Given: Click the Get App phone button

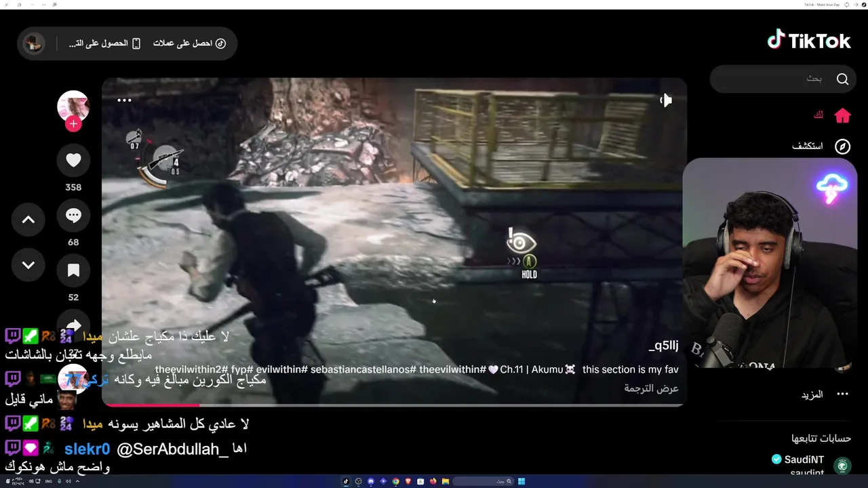Looking at the screenshot, I should pos(104,43).
